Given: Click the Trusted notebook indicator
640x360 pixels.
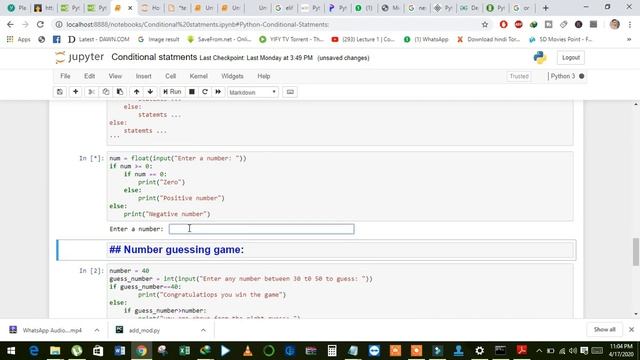Looking at the screenshot, I should (x=519, y=76).
